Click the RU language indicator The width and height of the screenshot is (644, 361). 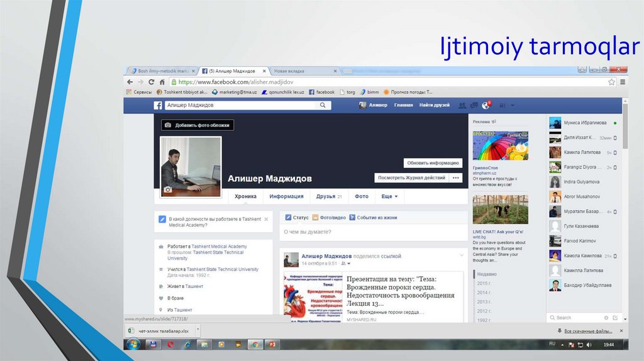(x=552, y=344)
